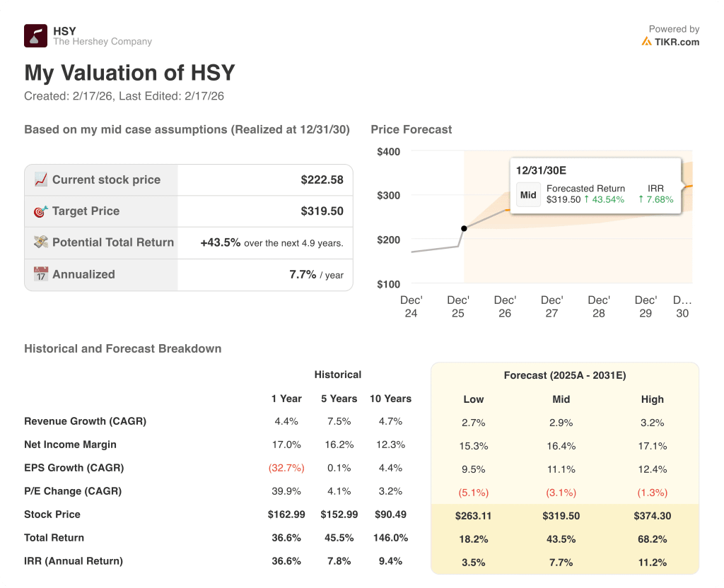Click the Mid forecast stock price $319.50 cell

click(x=561, y=516)
